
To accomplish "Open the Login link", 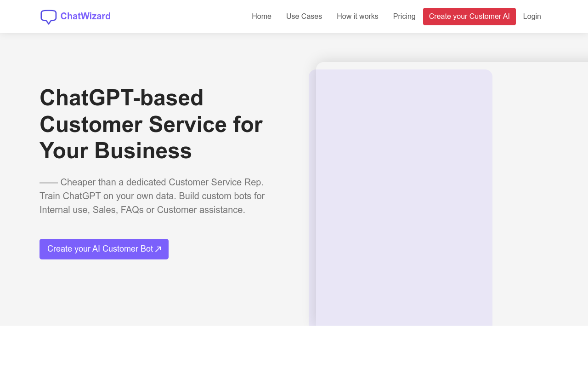I will point(532,17).
